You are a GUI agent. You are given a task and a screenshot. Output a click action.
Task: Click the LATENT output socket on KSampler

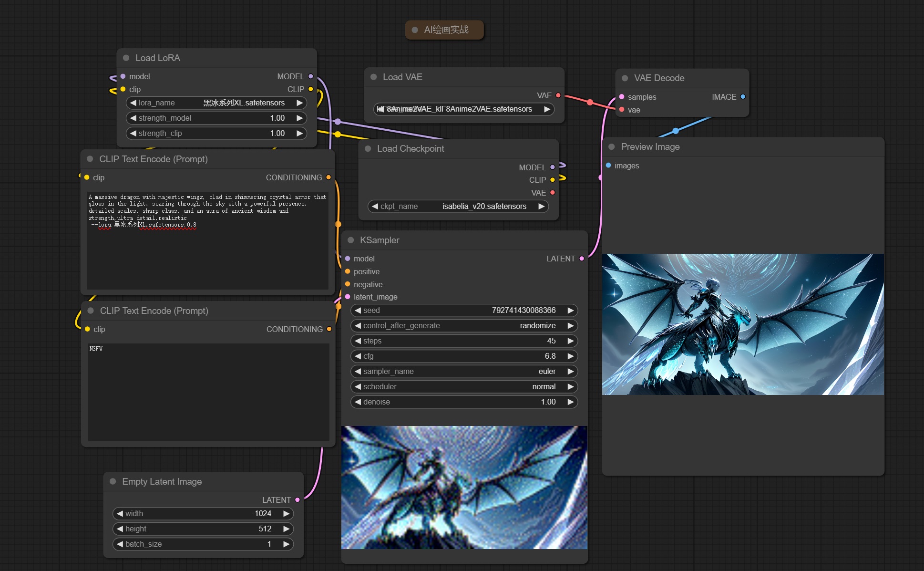(x=582, y=259)
